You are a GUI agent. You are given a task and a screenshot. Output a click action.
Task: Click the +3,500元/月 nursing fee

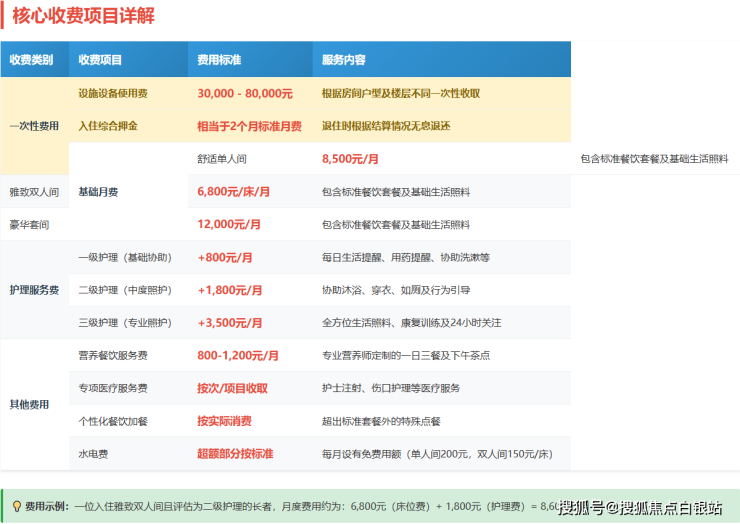coord(225,323)
